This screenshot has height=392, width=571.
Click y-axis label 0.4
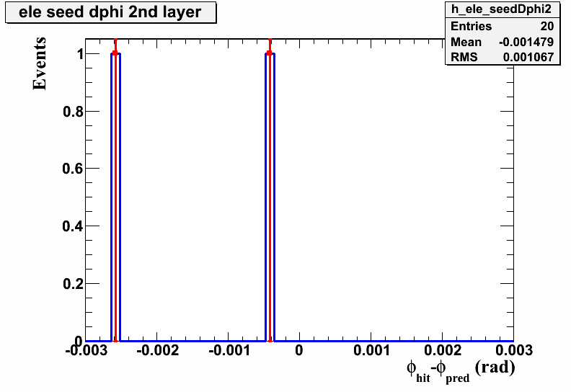pos(73,226)
